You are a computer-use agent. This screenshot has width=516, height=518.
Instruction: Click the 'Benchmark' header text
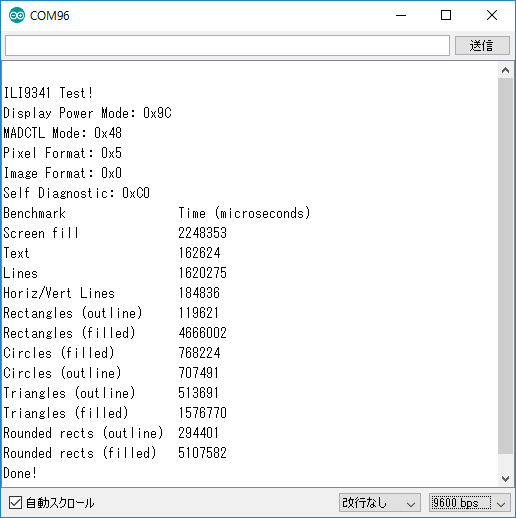coord(34,213)
